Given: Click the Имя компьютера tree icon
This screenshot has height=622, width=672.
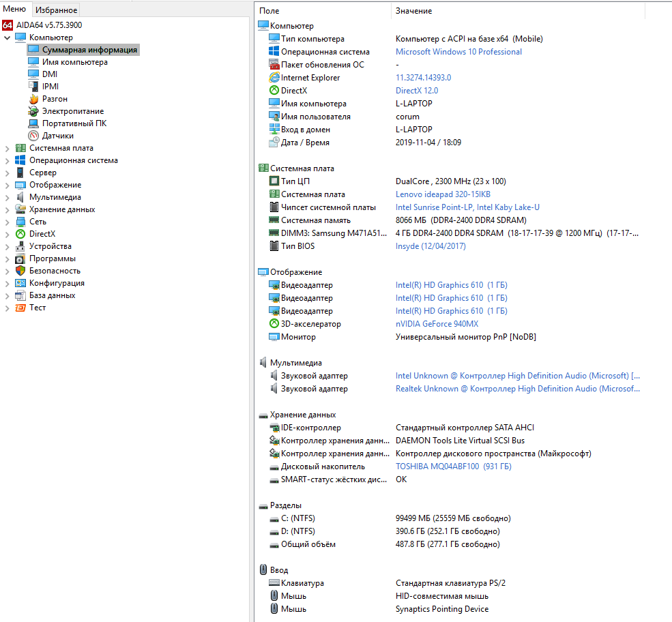Looking at the screenshot, I should pos(33,62).
